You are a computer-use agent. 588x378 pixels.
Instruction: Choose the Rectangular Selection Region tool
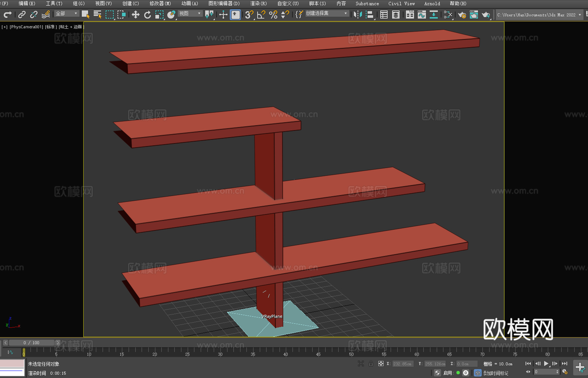110,14
